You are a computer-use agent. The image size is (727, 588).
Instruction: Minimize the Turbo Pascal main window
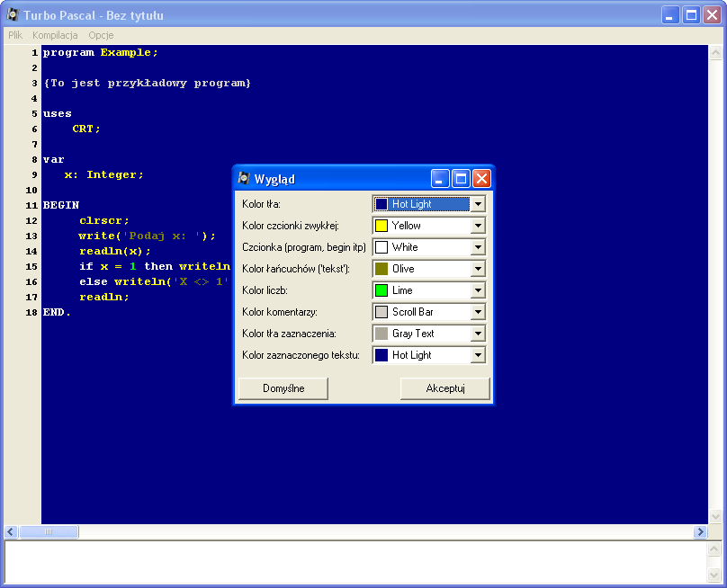670,15
